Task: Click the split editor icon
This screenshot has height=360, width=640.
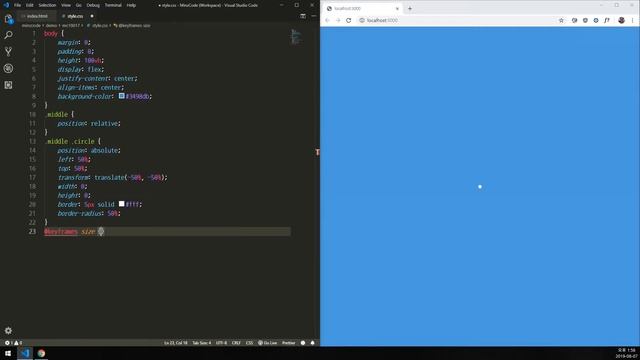Action: (x=303, y=16)
